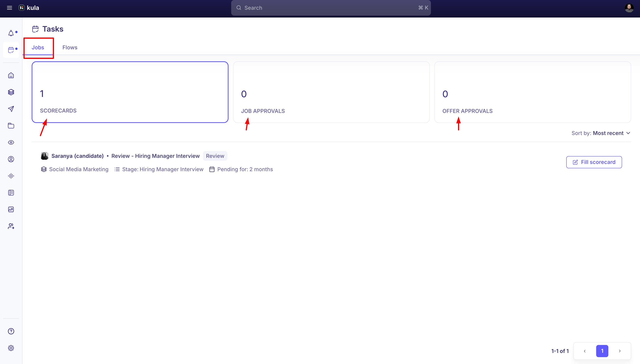
Task: Click the eye icon in the sidebar
Action: tap(11, 142)
